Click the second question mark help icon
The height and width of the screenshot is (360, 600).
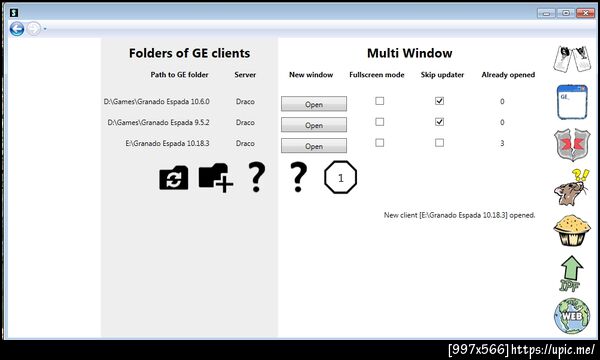298,177
